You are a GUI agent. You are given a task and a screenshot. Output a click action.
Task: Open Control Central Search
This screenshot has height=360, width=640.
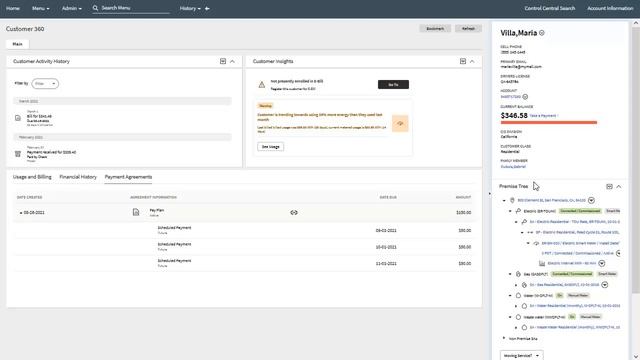pyautogui.click(x=549, y=8)
